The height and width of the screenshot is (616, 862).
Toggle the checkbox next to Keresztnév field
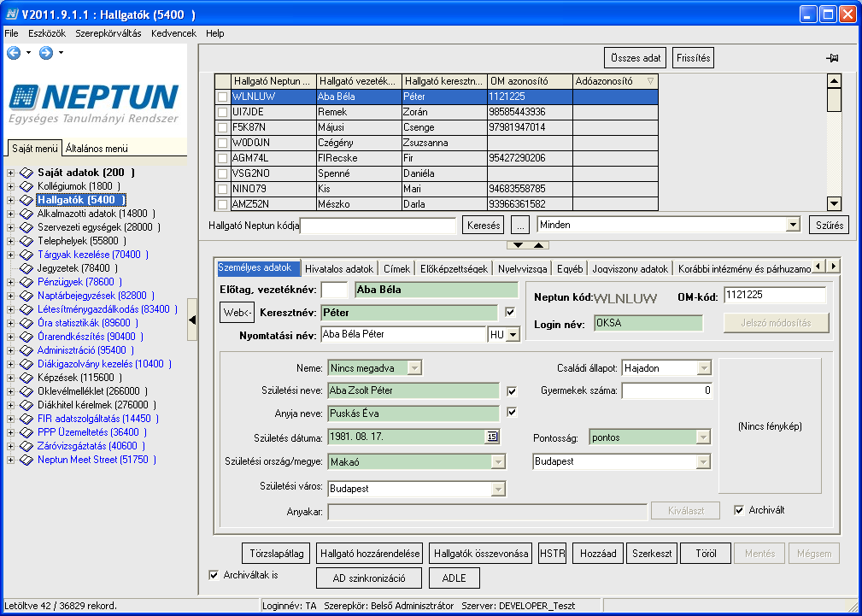tap(510, 313)
